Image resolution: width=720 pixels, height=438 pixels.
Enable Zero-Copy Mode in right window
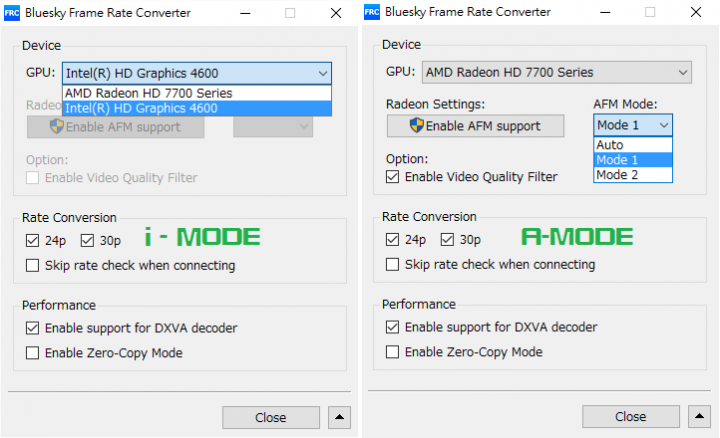click(x=393, y=352)
